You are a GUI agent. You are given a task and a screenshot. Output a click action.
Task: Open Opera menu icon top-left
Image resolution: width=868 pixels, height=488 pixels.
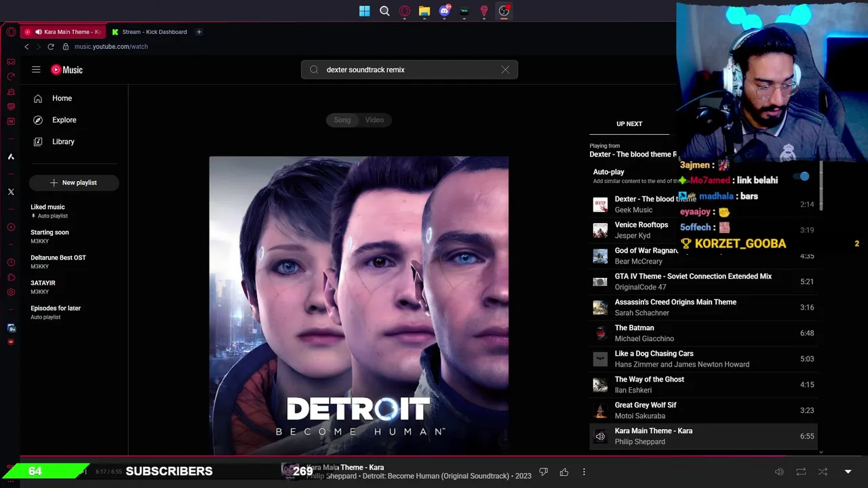coord(11,32)
